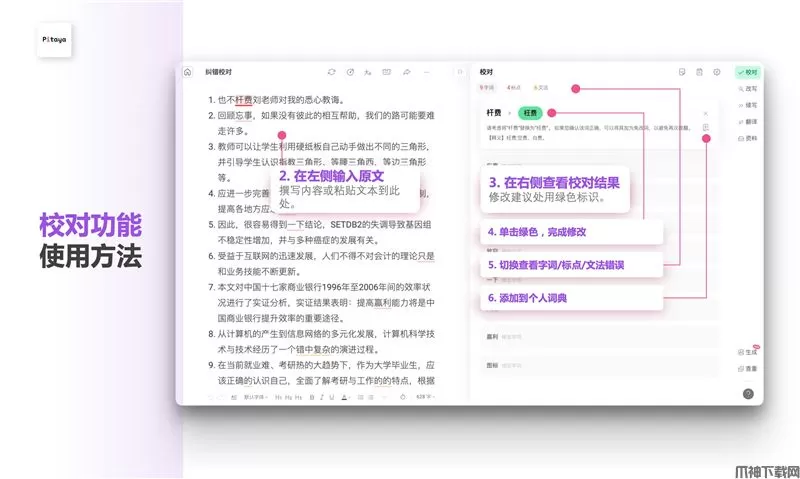
Task: Click the refresh sync icon in editor header
Action: [332, 72]
